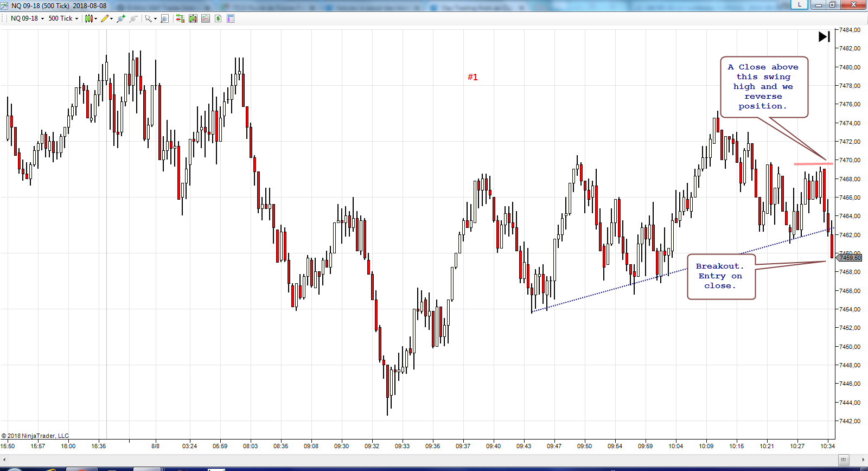Click the zoom out icon
This screenshot has height=471, width=868.
tap(133, 18)
